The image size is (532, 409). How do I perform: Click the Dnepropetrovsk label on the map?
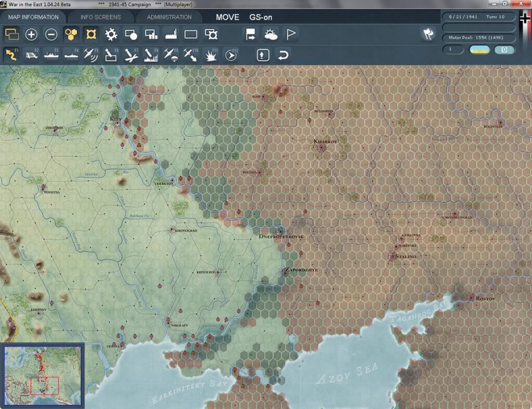click(281, 236)
